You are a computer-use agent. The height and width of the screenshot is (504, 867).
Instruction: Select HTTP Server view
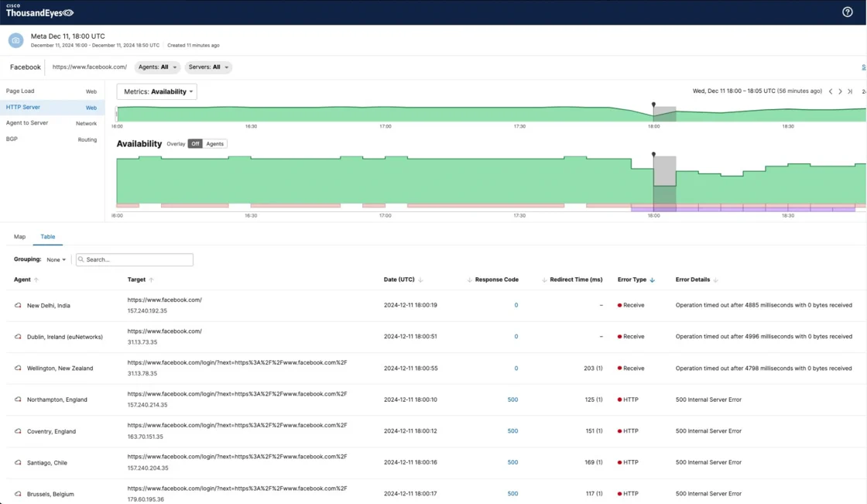(x=51, y=108)
